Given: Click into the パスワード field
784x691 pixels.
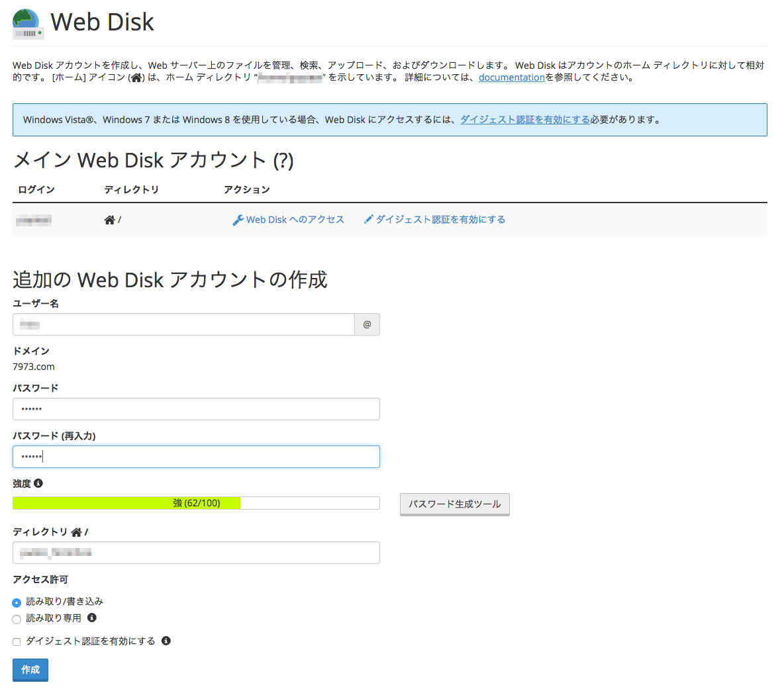Looking at the screenshot, I should (196, 409).
